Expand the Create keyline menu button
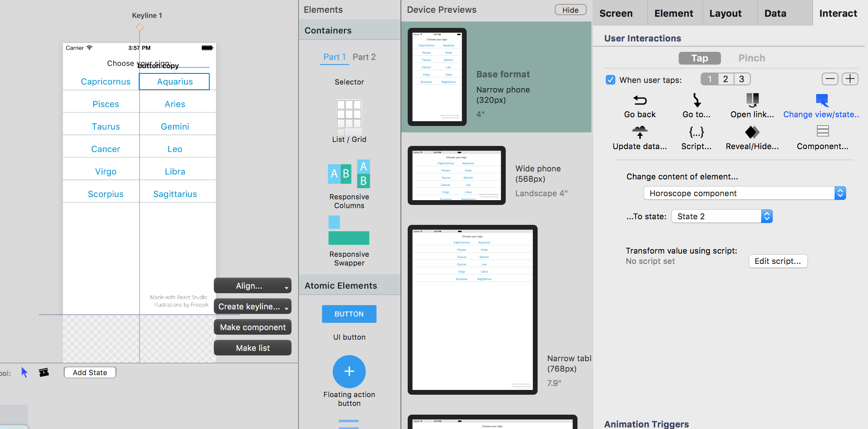This screenshot has width=868, height=429. click(253, 307)
